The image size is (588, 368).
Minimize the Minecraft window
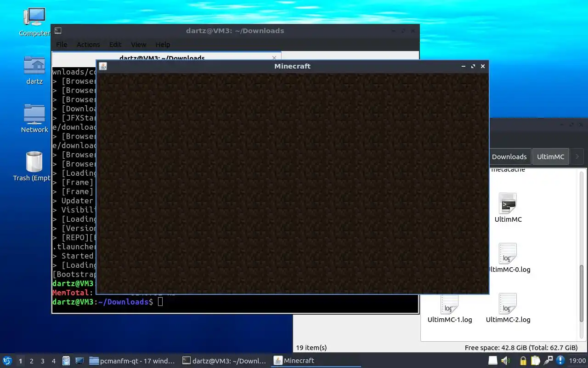(464, 66)
